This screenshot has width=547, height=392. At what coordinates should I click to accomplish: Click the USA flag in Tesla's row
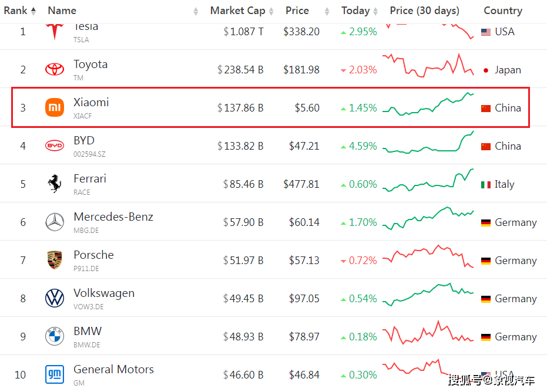pyautogui.click(x=485, y=32)
